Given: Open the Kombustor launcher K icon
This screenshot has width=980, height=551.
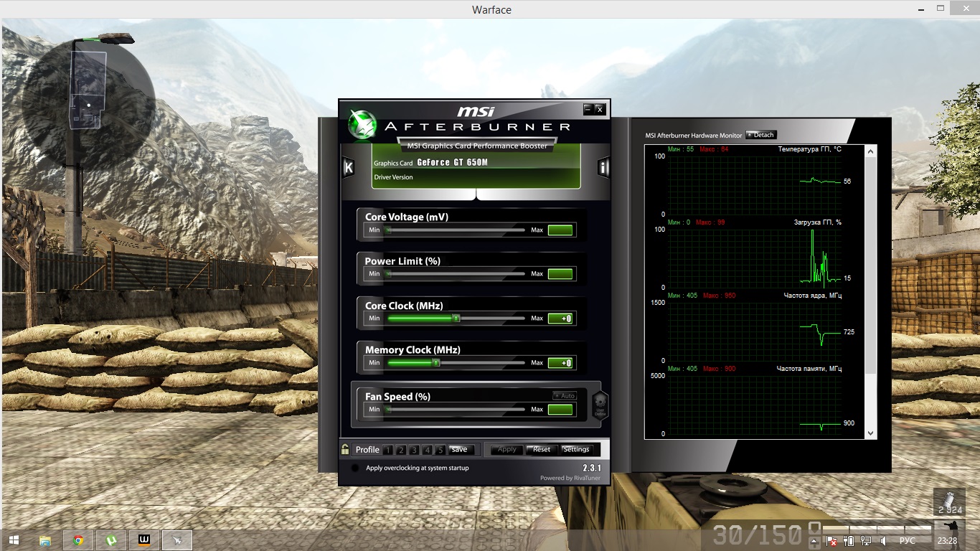Looking at the screenshot, I should tap(349, 168).
